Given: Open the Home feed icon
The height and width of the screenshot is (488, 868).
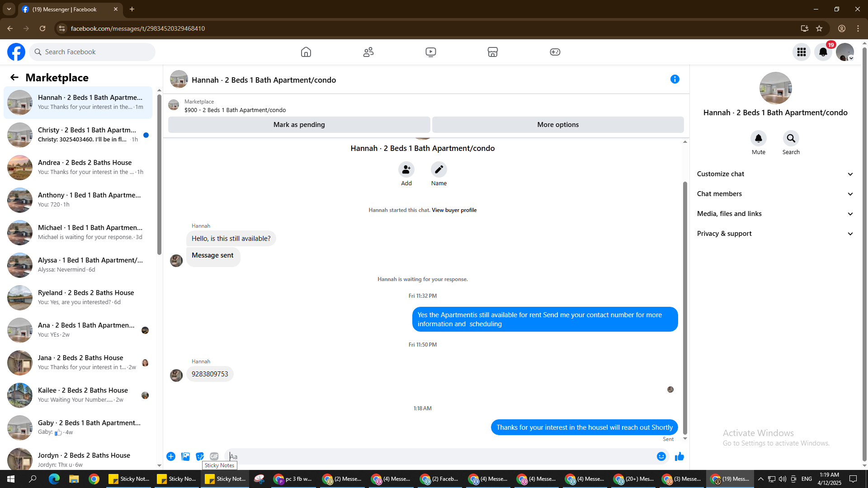Looking at the screenshot, I should coord(306,52).
